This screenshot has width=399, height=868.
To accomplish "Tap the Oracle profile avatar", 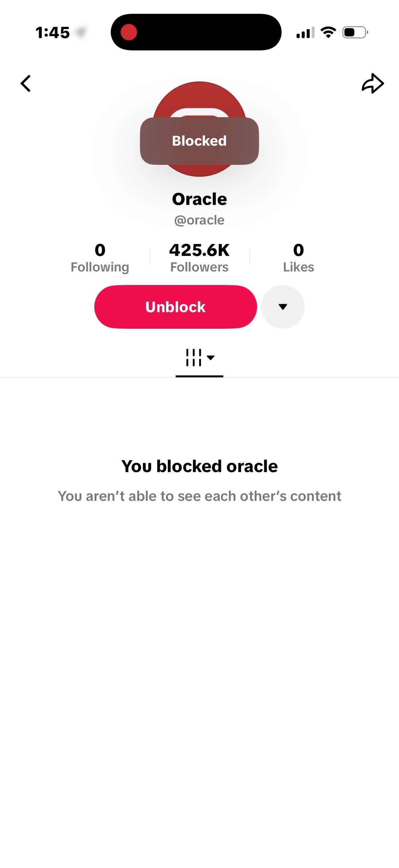I will [199, 129].
